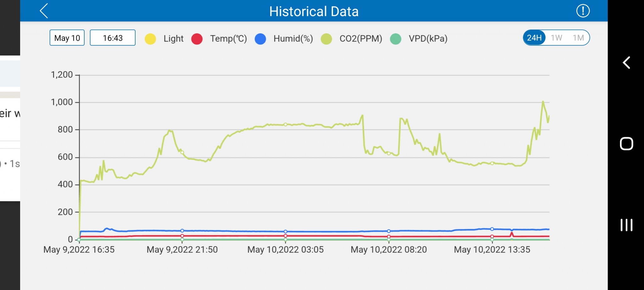Click the CO2 data point near 03:05
This screenshot has height=290, width=644.
(x=286, y=125)
